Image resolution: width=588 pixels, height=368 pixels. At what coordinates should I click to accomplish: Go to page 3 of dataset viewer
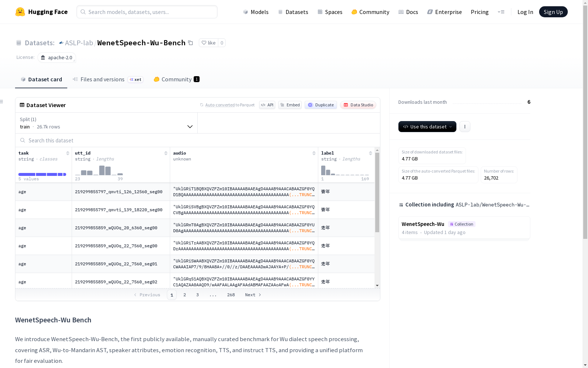coord(197,295)
